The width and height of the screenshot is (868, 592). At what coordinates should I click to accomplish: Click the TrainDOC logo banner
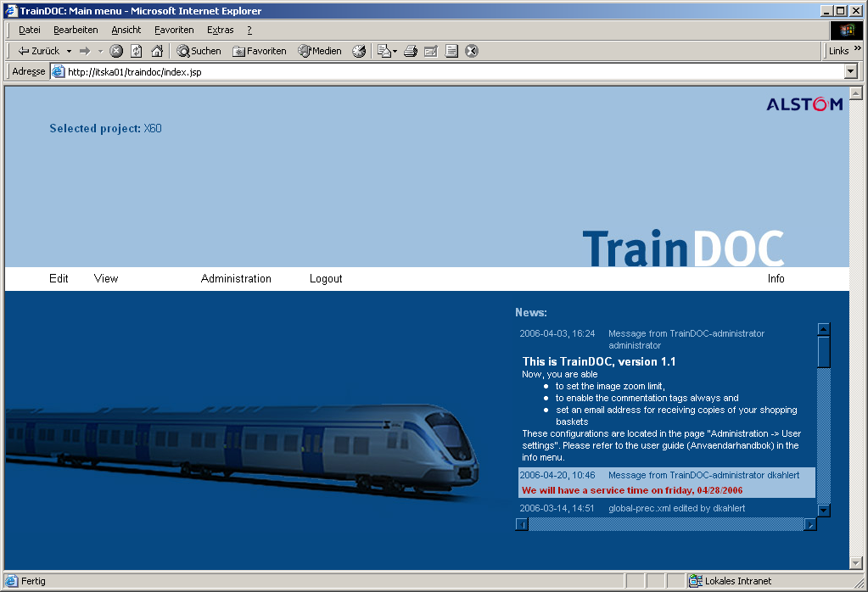683,248
